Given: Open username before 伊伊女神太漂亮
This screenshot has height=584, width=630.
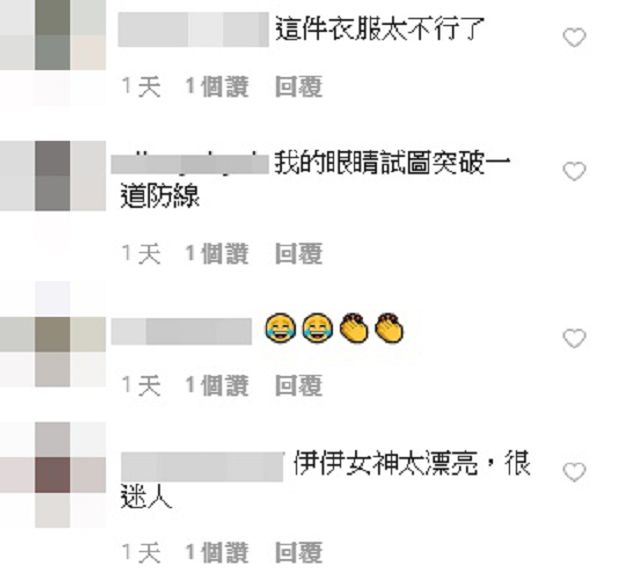Looking at the screenshot, I should 202,467.
